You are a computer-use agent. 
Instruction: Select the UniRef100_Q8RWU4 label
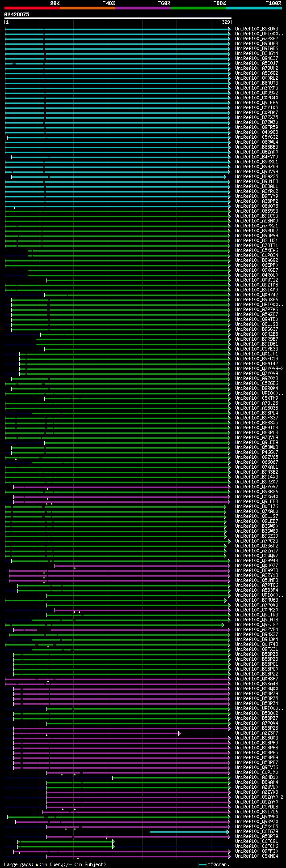click(257, 142)
